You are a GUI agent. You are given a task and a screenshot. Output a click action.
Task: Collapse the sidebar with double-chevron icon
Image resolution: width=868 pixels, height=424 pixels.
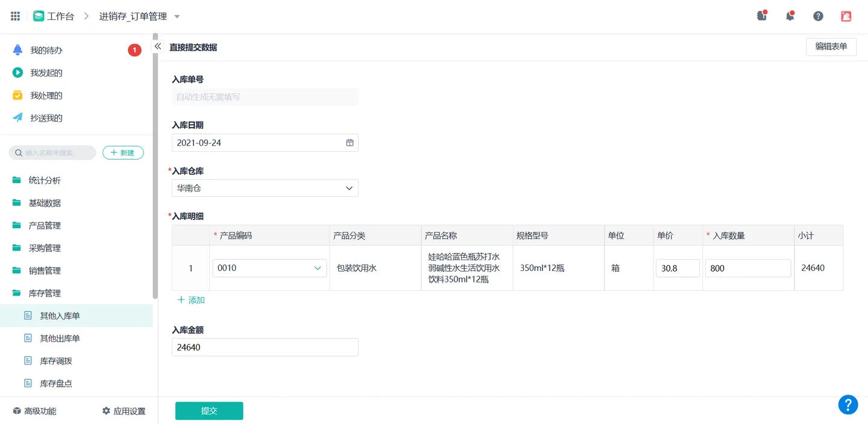[158, 46]
